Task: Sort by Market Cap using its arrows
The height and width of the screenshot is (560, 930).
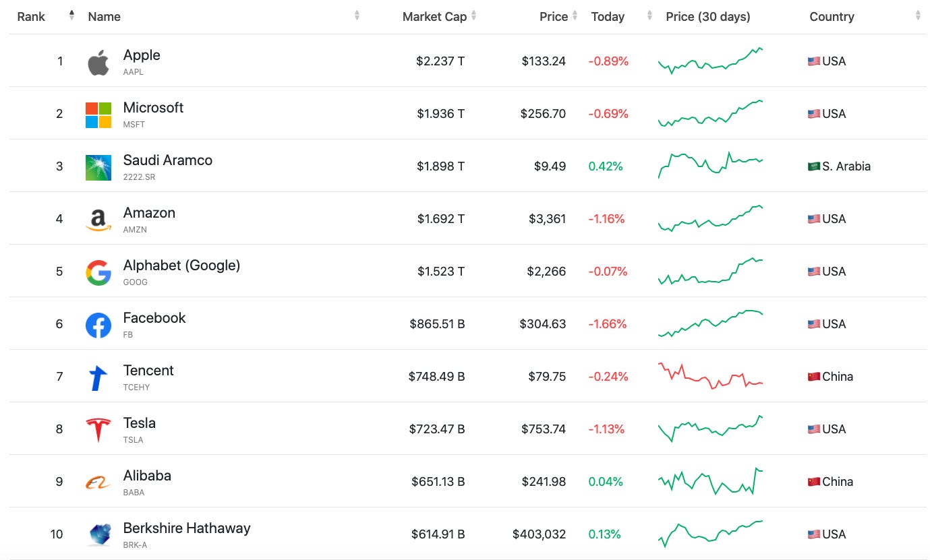Action: click(x=473, y=15)
